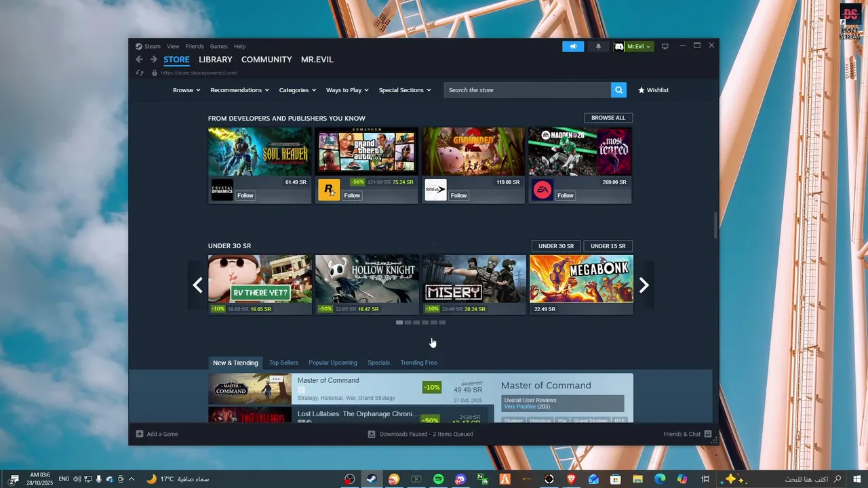Switch to the LIBRARY tab

215,60
